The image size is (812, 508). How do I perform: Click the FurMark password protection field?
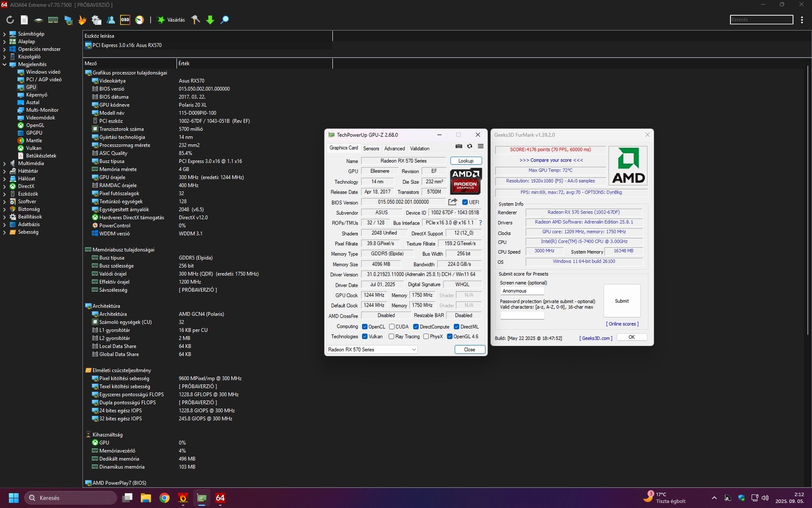[522, 315]
